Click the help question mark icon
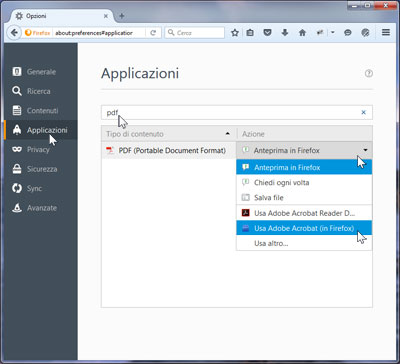Viewport: 400px width, 364px height. coord(369,74)
